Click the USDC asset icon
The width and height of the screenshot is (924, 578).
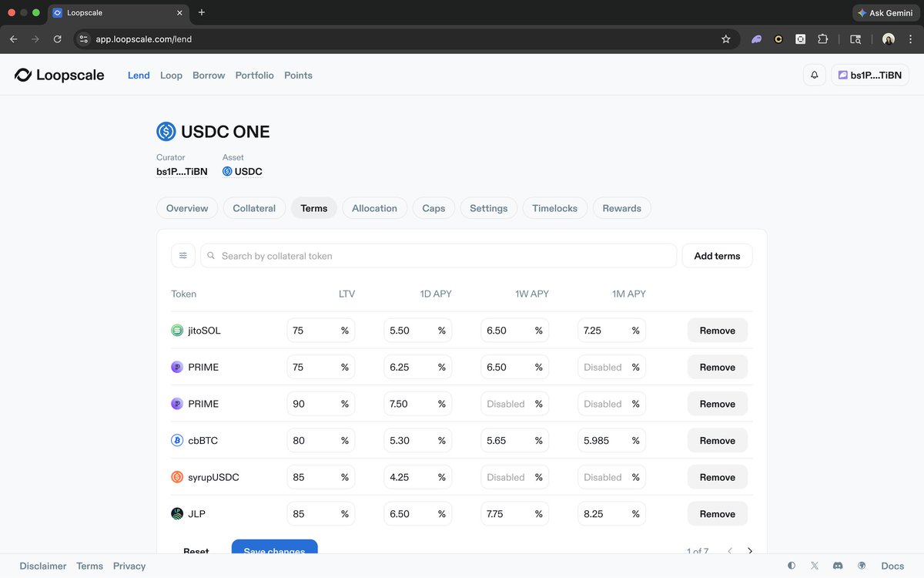coord(227,172)
